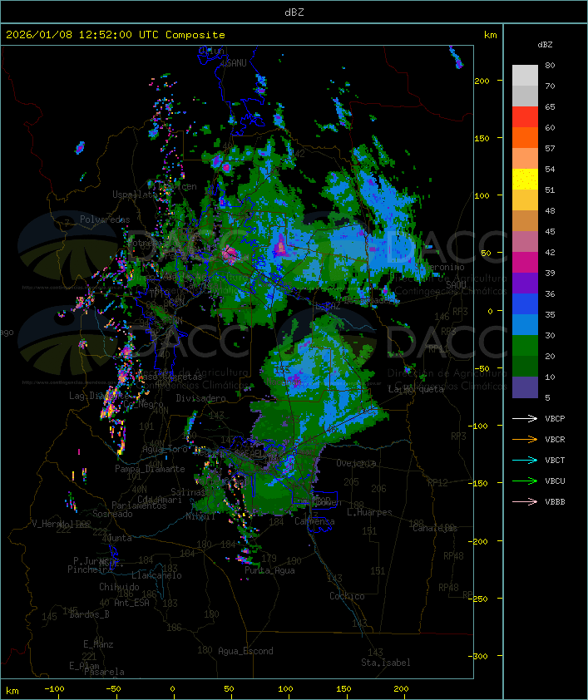Select the cyan VBCT arrow icon
588x700 pixels.
pos(525,460)
